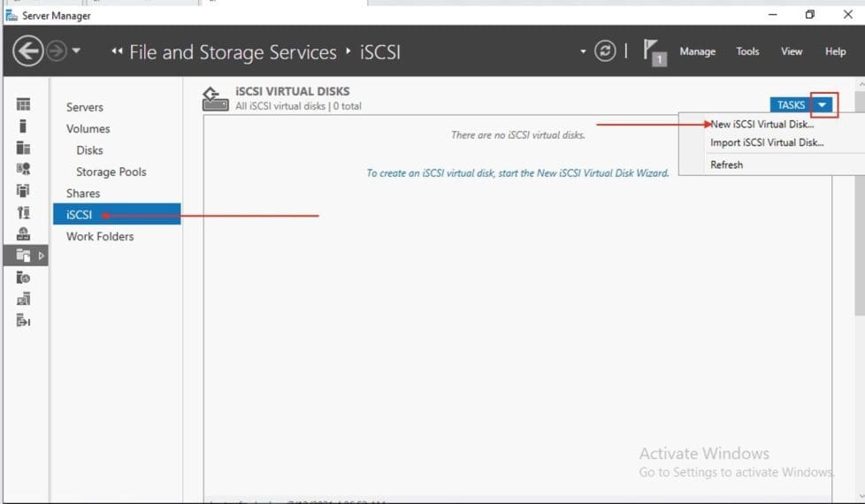Select the Local Server icon in left rail
The width and height of the screenshot is (865, 504).
[24, 126]
